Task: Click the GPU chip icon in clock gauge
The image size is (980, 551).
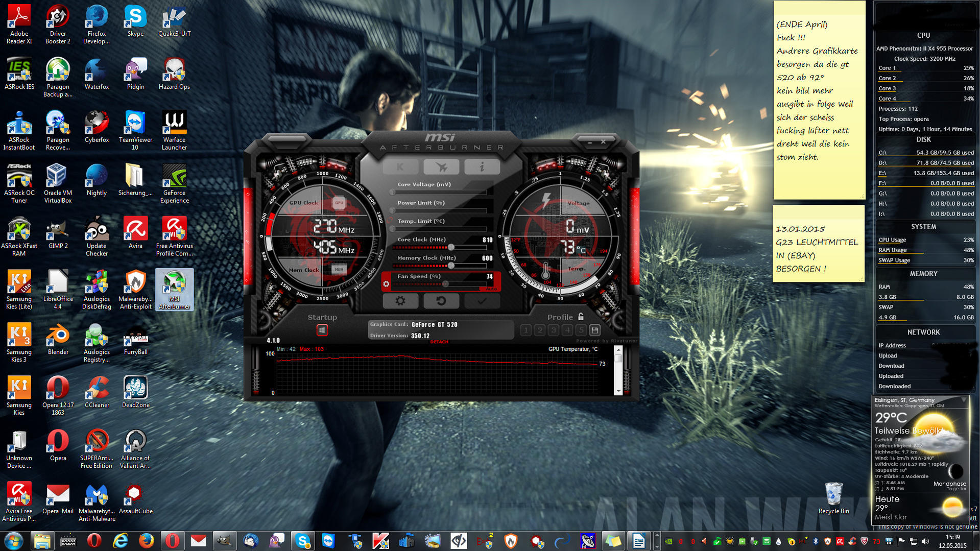Action: tap(339, 203)
